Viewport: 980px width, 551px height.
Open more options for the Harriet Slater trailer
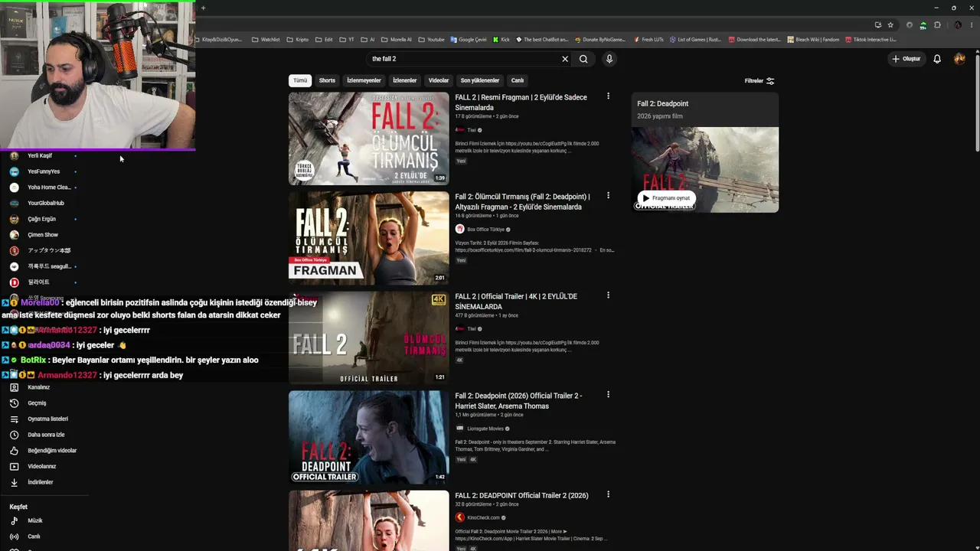[x=608, y=395]
